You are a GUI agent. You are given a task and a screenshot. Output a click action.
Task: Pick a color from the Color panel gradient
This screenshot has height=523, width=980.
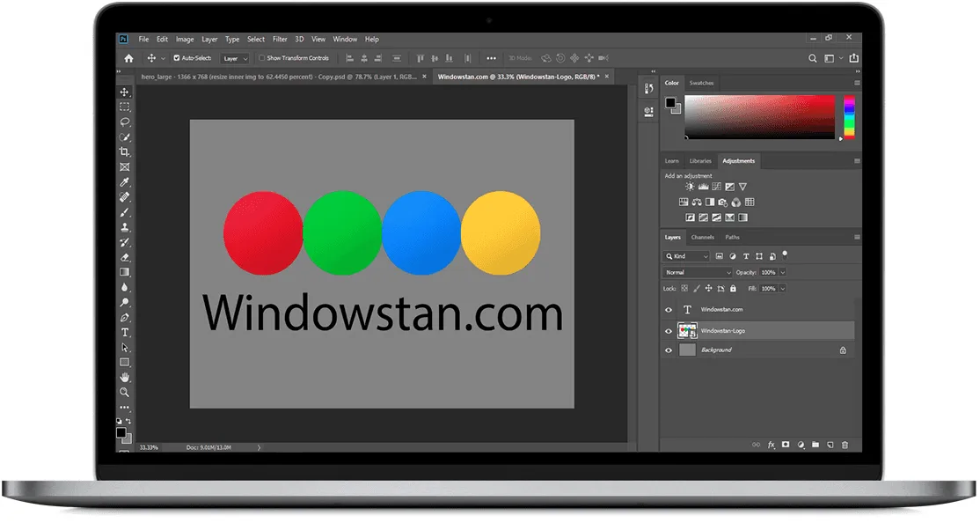tap(761, 116)
